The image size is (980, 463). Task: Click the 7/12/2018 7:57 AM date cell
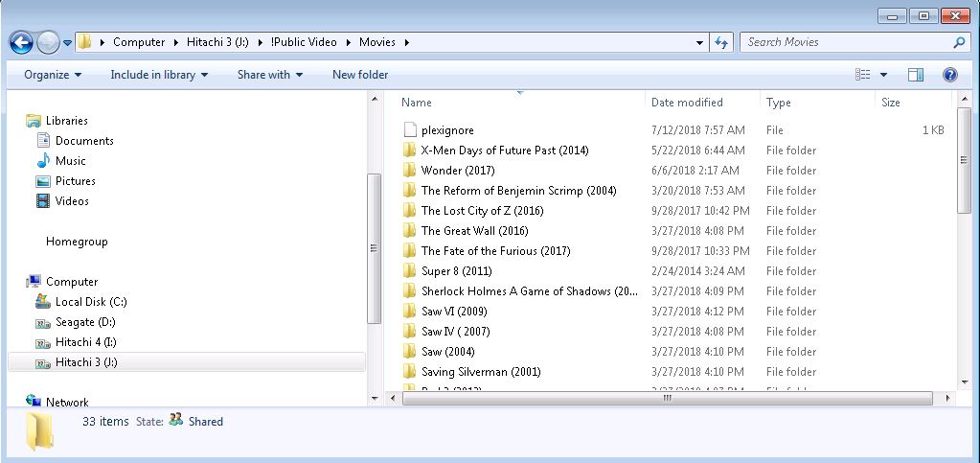point(698,130)
